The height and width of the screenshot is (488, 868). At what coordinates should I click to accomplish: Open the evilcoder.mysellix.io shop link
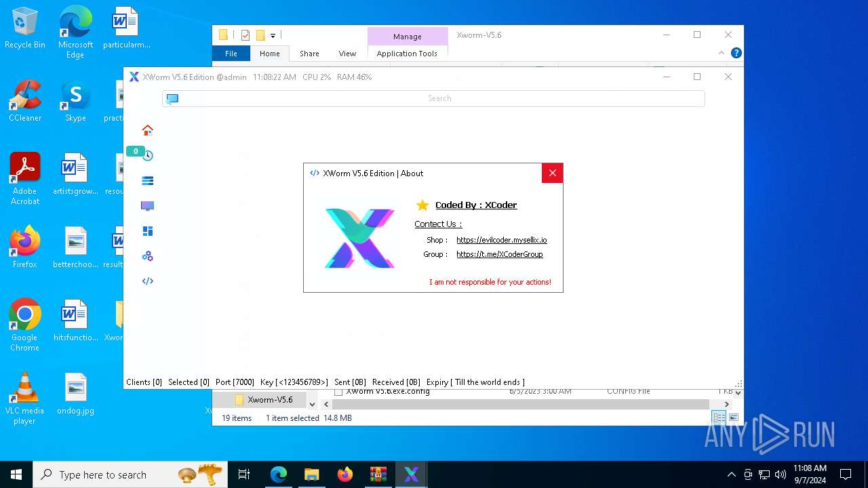(x=501, y=240)
